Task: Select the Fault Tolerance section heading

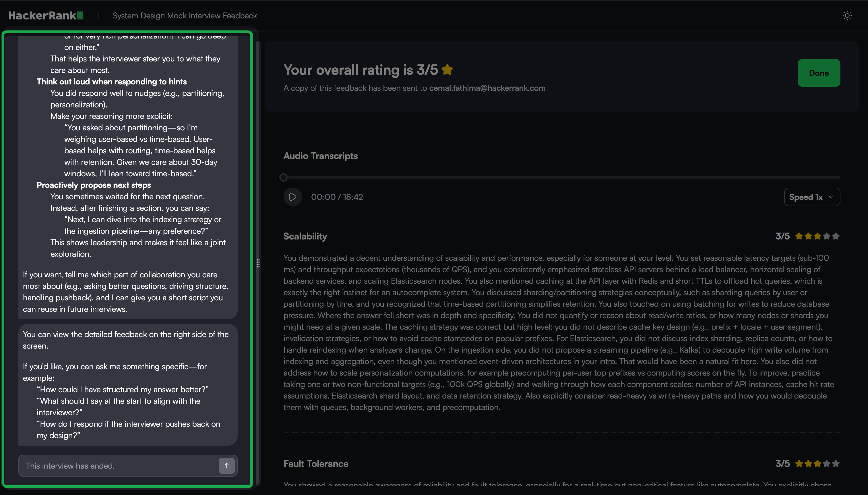Action: click(315, 464)
